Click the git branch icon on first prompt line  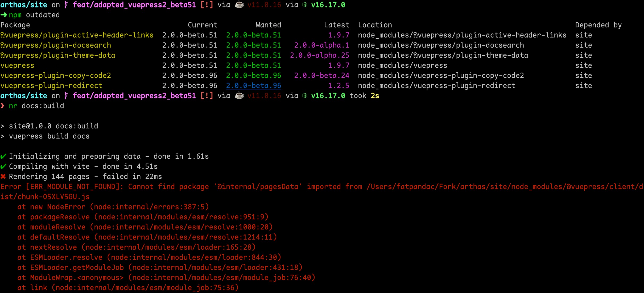pyautogui.click(x=66, y=5)
